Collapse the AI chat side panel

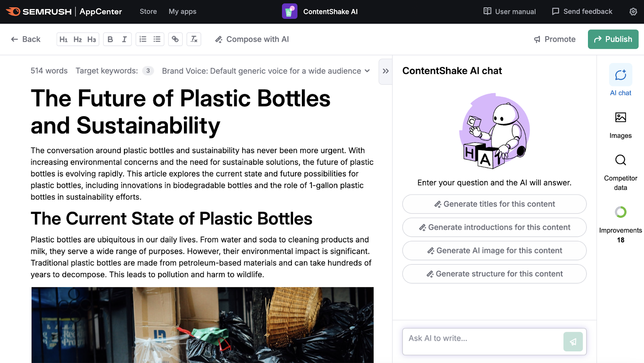[386, 71]
